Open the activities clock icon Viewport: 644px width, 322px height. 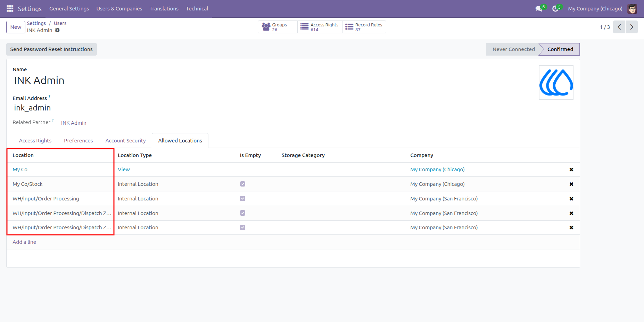556,8
